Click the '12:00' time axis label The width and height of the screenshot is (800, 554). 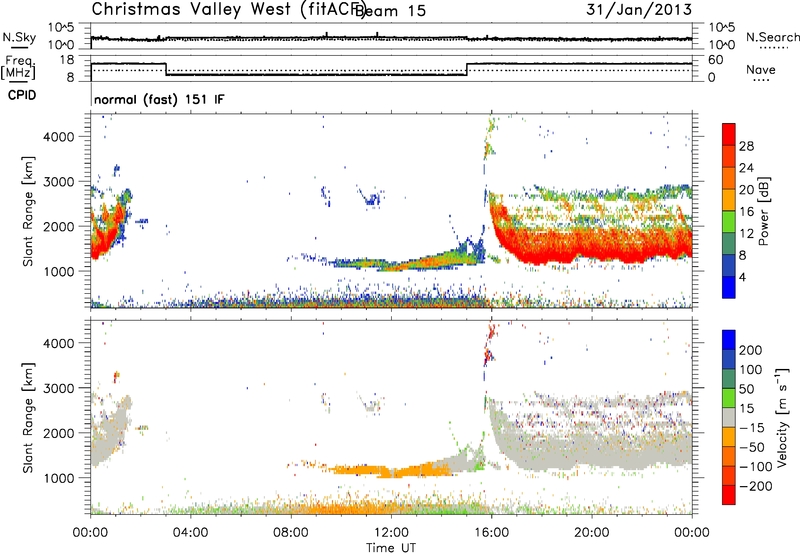[391, 533]
